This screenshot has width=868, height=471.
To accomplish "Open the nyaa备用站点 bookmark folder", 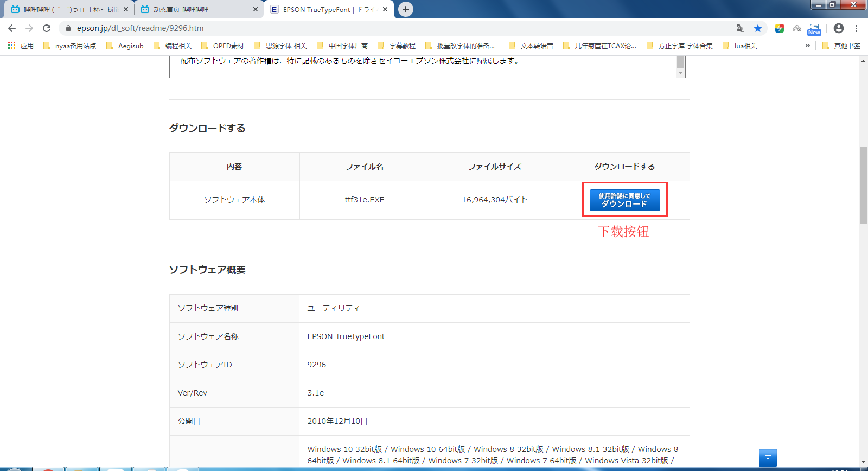I will (70, 46).
